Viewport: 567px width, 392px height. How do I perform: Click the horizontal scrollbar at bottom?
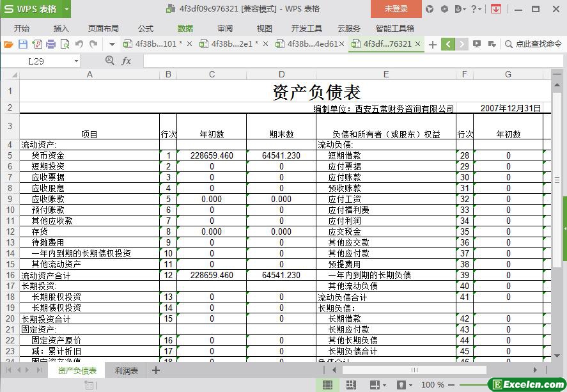click(x=416, y=370)
